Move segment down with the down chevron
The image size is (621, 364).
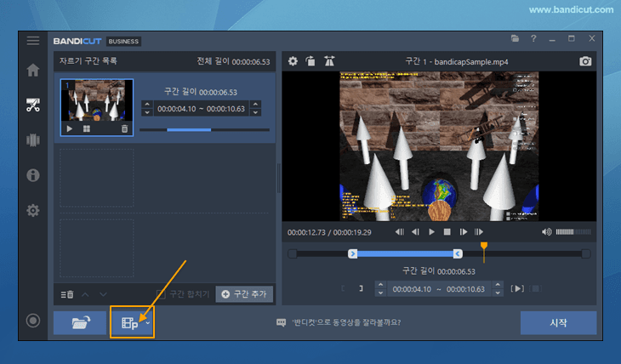(103, 294)
